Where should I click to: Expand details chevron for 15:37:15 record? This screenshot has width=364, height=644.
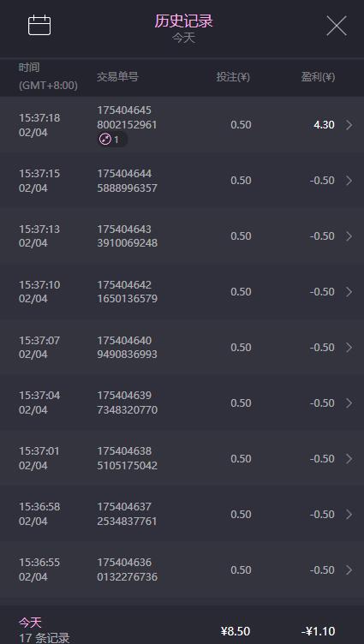pos(349,181)
